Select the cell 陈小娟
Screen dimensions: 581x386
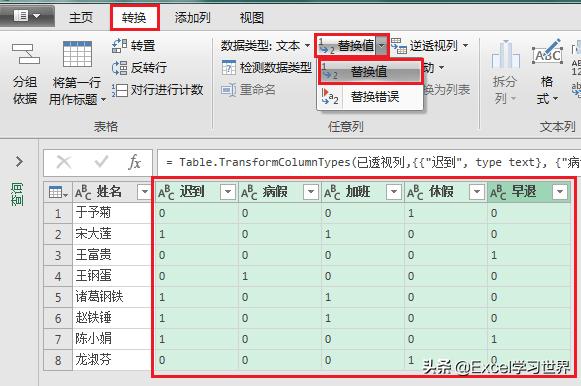[x=112, y=339]
